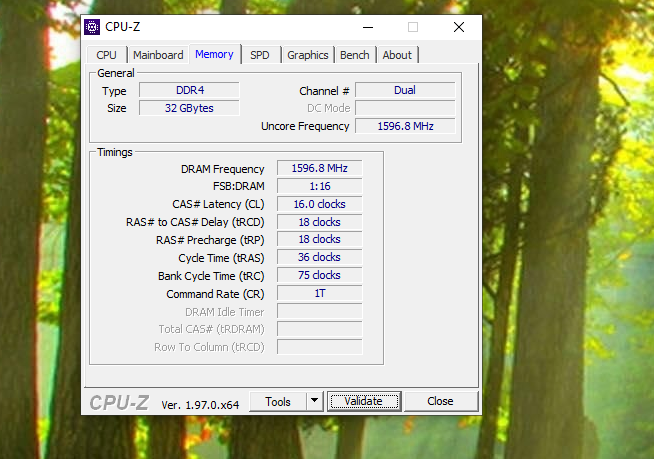The image size is (654, 459).
Task: Switch to the Bench tab
Action: coord(355,55)
